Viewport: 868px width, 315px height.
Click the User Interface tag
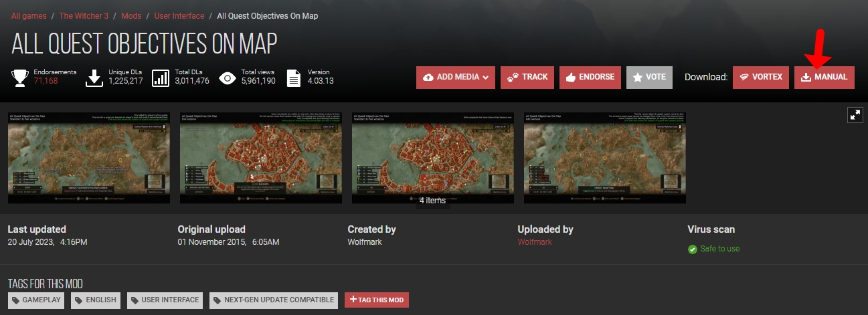click(x=165, y=300)
